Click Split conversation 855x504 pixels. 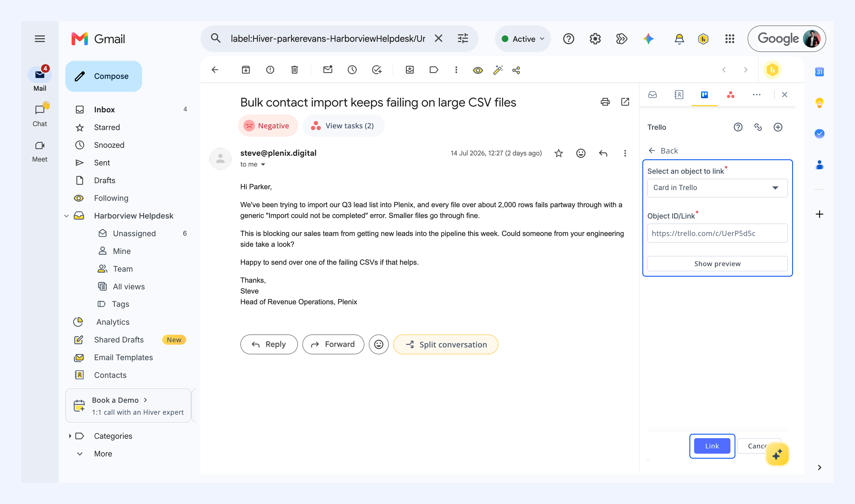[445, 344]
